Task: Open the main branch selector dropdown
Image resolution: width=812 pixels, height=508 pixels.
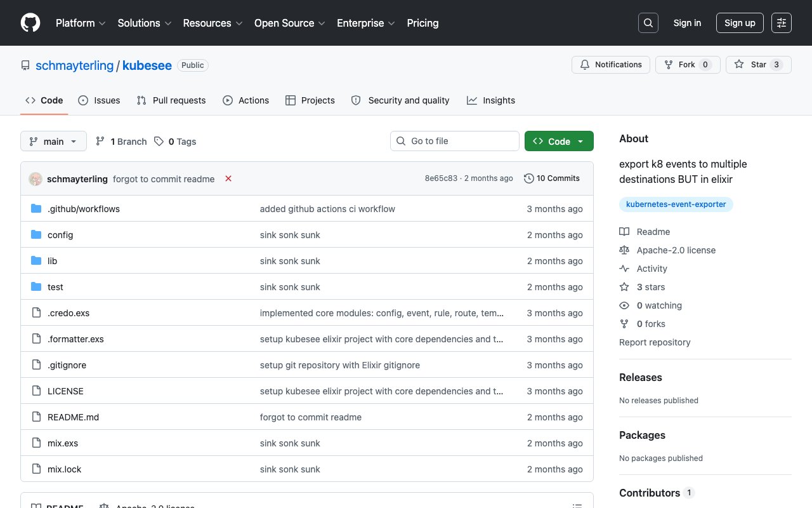Action: pyautogui.click(x=53, y=141)
